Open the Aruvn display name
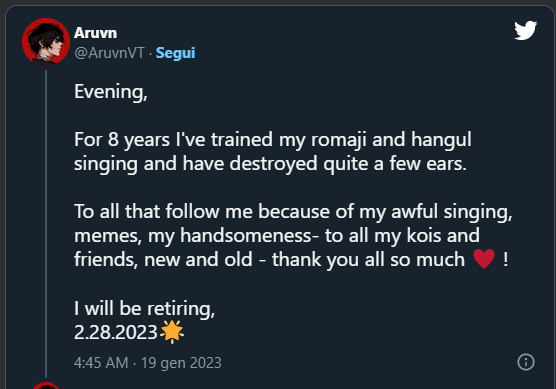Image resolution: width=556 pixels, height=389 pixels. (95, 33)
